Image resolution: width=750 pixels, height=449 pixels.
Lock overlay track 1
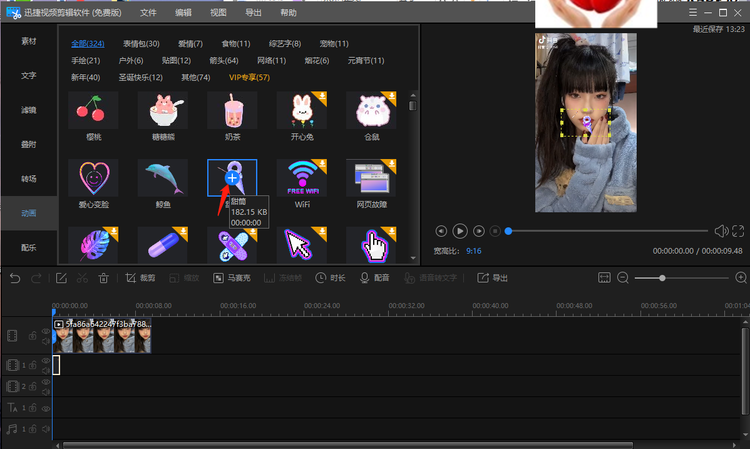pyautogui.click(x=33, y=365)
